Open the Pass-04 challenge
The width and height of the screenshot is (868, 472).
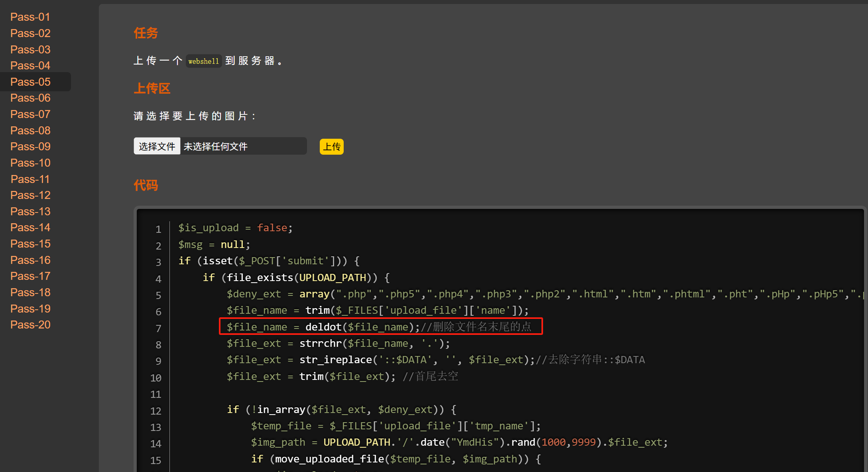tap(30, 66)
